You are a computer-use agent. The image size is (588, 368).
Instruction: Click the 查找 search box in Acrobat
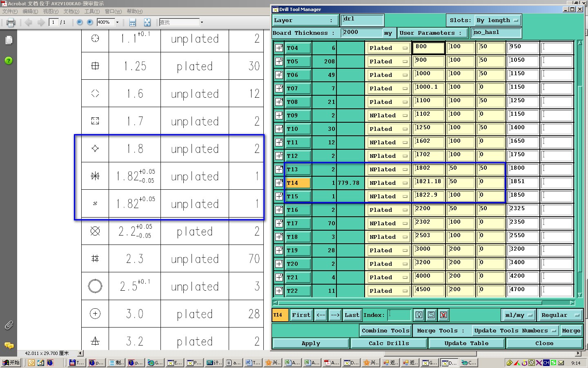179,22
